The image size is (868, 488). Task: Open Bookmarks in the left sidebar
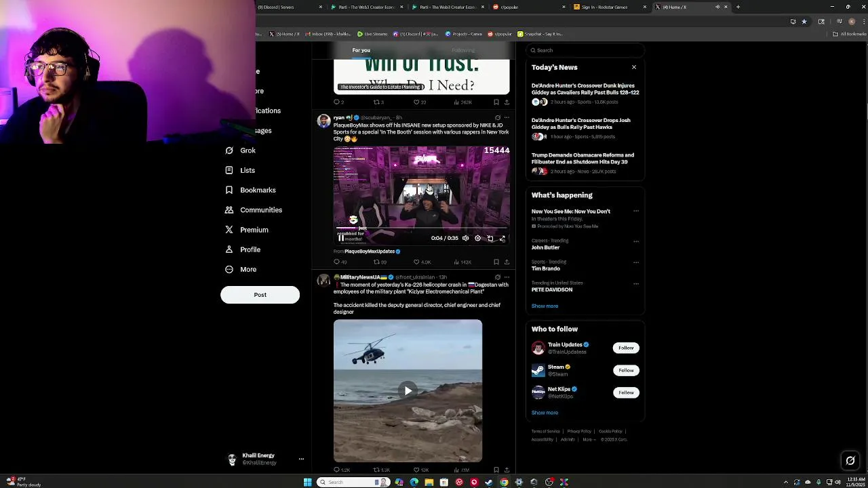[250, 190]
